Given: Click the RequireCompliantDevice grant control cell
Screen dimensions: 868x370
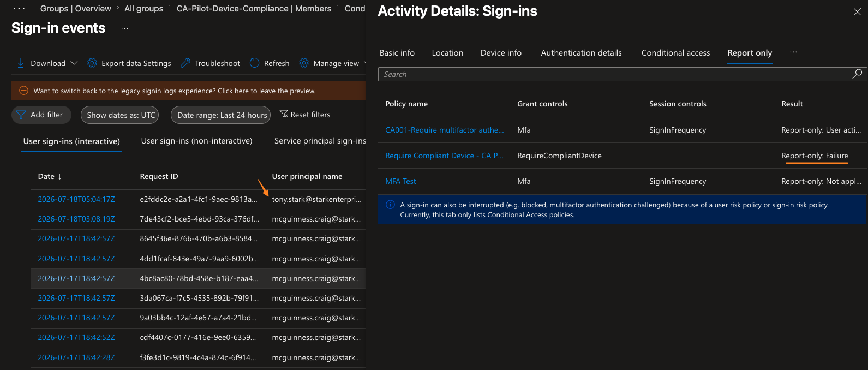Looking at the screenshot, I should click(x=559, y=156).
